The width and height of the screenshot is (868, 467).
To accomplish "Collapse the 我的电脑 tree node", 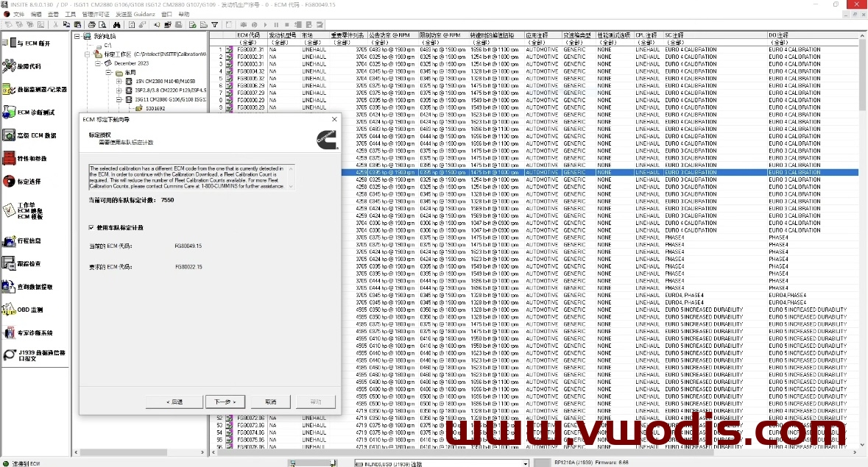I will pos(77,37).
